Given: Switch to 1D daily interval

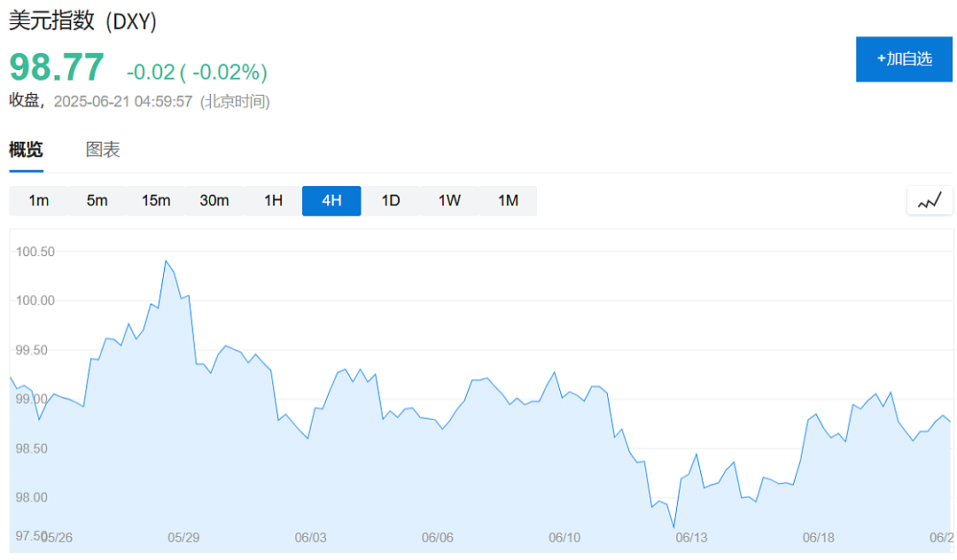Looking at the screenshot, I should (x=391, y=201).
